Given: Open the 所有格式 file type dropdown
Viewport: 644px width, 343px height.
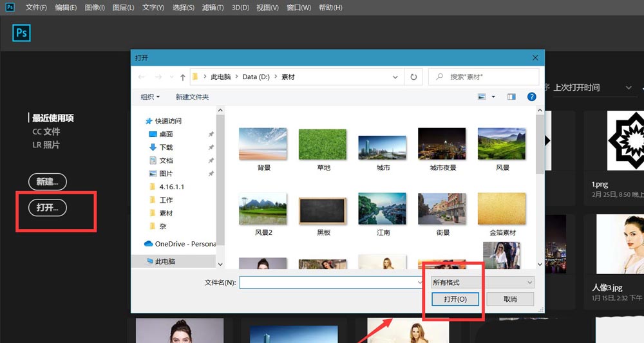Looking at the screenshot, I should coord(482,283).
